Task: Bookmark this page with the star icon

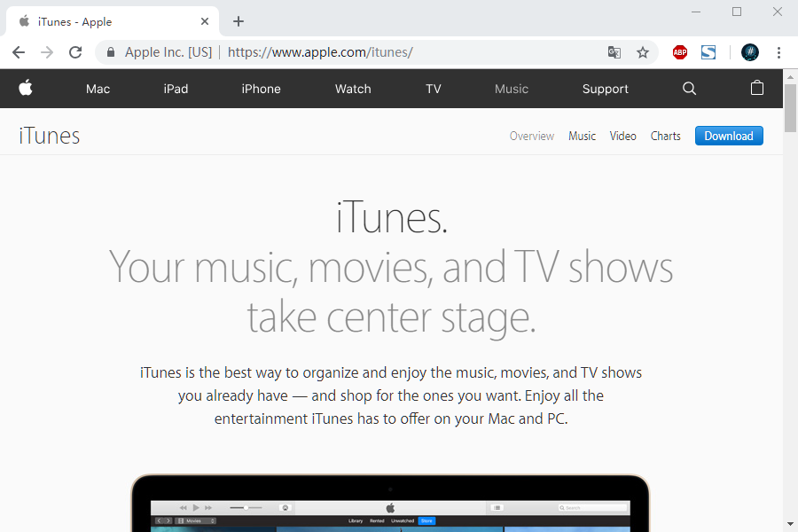Action: pos(643,52)
